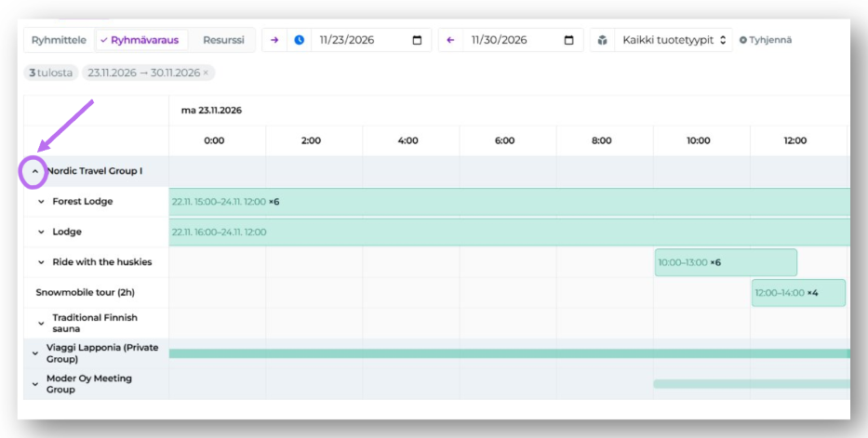Expand the Moder Oy Meeting Group row
The image size is (868, 438).
tap(34, 384)
